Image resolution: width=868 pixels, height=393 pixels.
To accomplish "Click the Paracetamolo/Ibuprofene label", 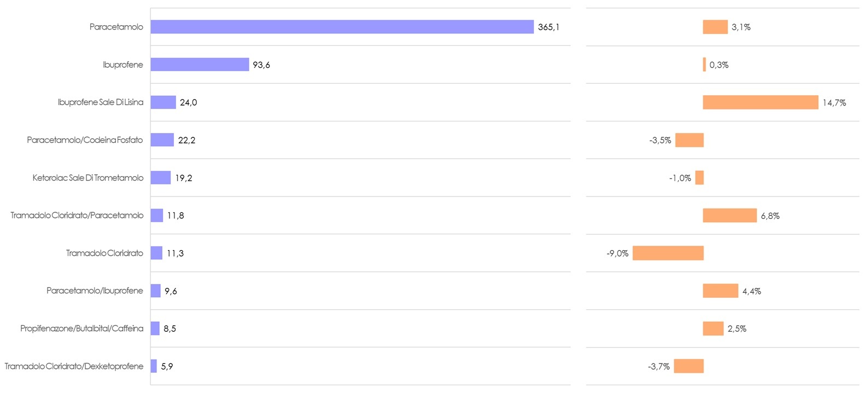I will [95, 291].
